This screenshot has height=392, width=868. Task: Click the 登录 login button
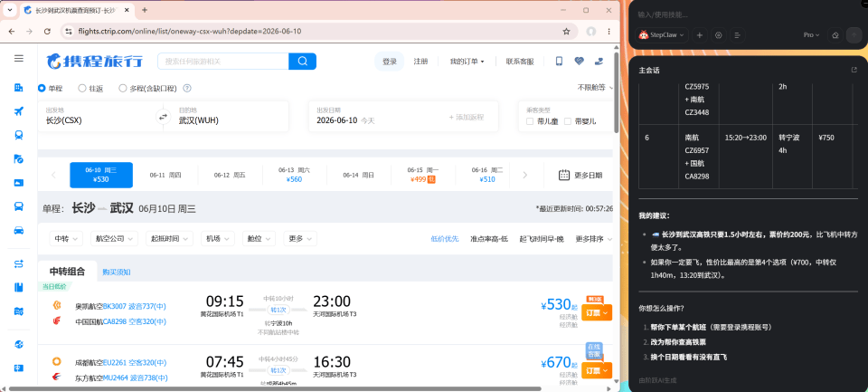[390, 62]
